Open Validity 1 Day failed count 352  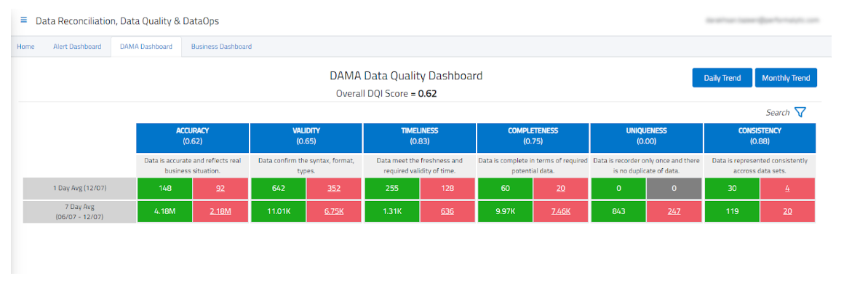click(x=334, y=189)
